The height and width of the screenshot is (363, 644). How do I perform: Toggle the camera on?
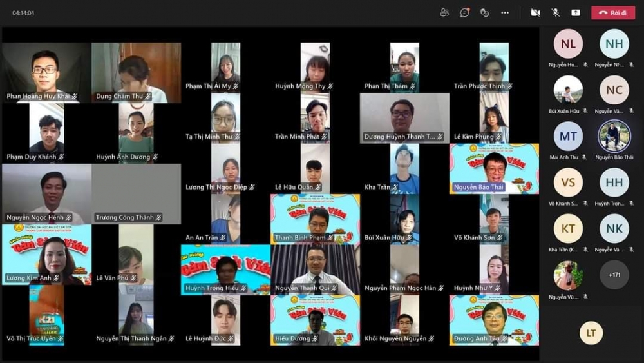point(535,12)
